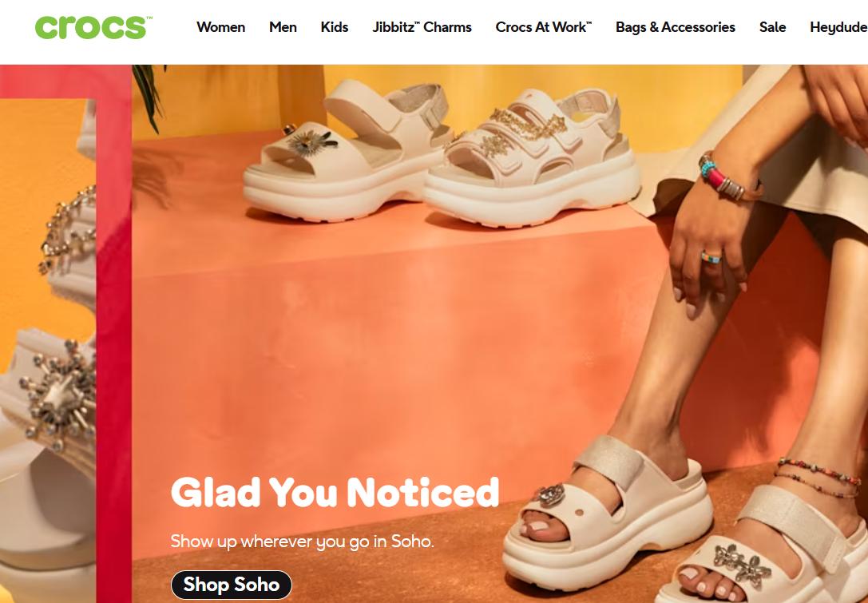Visit the Heydude link
Screen dimensions: 868x603
(838, 27)
